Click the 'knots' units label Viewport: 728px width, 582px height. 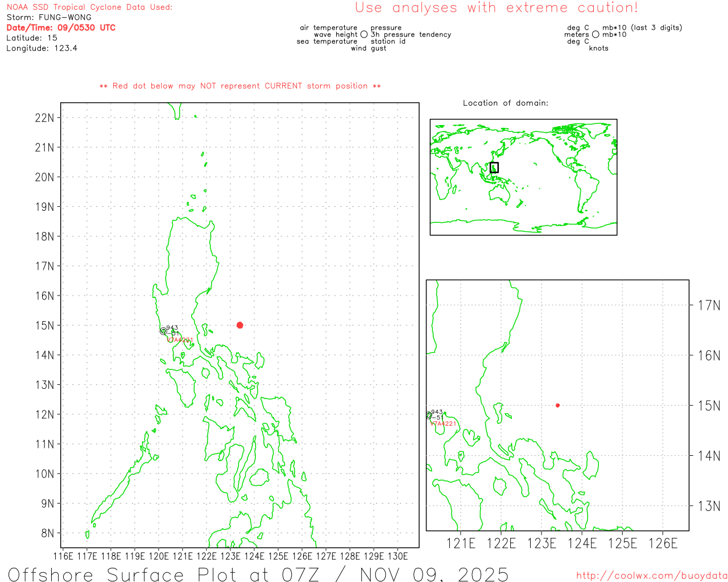tap(599, 48)
